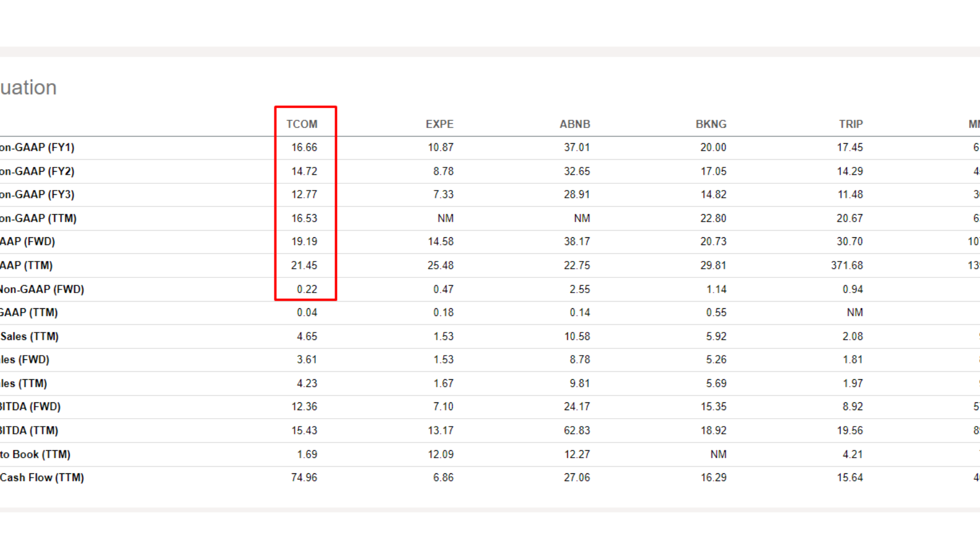Click the TRIP column header
This screenshot has width=980, height=551.
tap(851, 124)
